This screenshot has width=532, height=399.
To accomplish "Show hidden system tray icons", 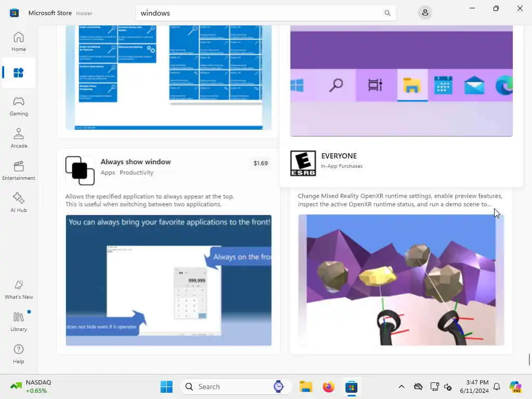I will pos(402,387).
